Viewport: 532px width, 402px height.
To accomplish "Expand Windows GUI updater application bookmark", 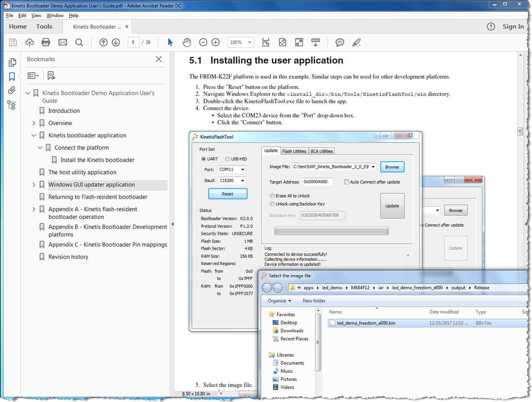I will tap(34, 184).
